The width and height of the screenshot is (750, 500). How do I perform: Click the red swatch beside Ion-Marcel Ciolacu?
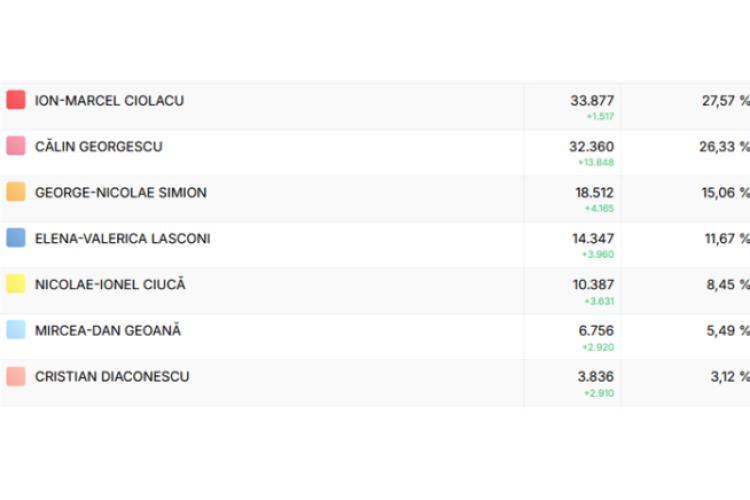[16, 100]
